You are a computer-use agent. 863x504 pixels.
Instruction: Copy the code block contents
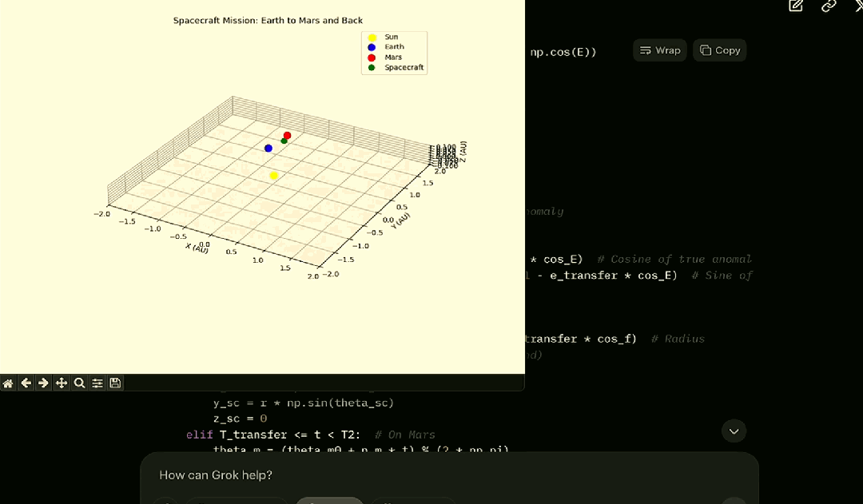pyautogui.click(x=720, y=50)
